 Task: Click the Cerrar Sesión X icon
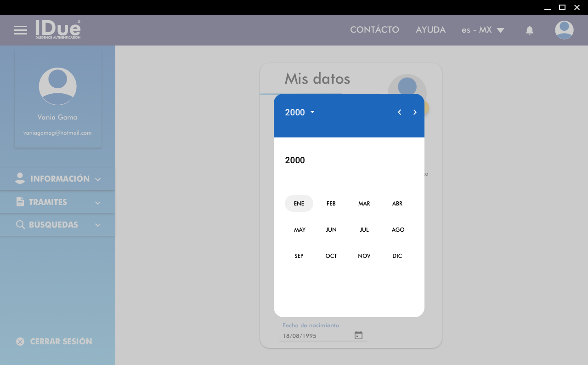click(20, 342)
